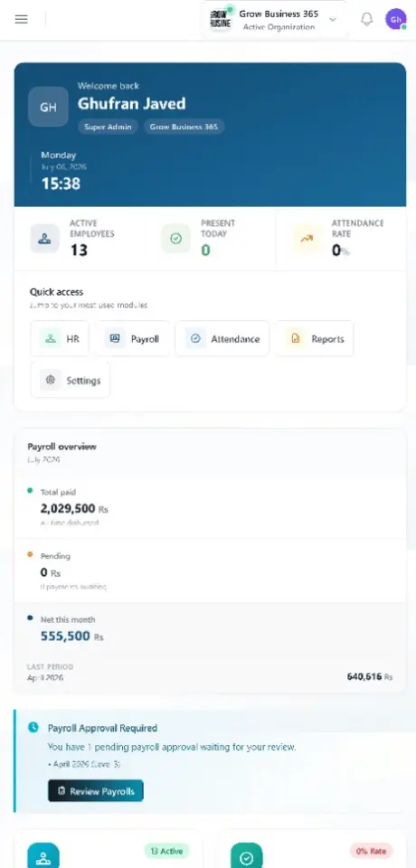Click the Quick access heading
The height and width of the screenshot is (868, 416).
pyautogui.click(x=56, y=292)
